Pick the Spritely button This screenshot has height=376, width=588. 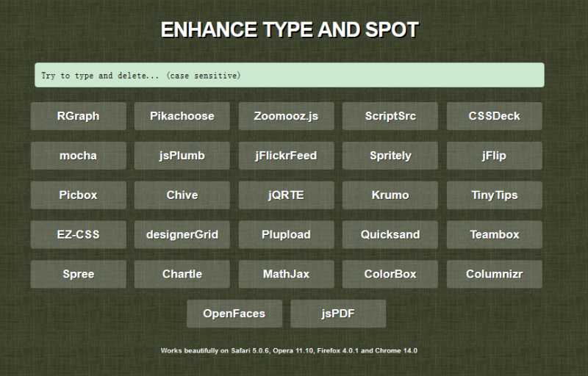pos(390,156)
